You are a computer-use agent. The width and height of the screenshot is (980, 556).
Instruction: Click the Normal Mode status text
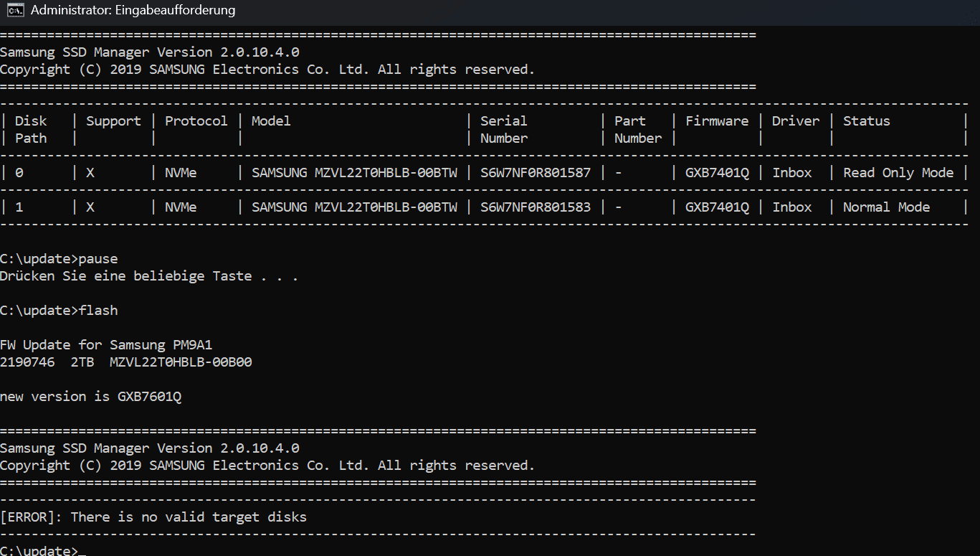[x=886, y=207]
